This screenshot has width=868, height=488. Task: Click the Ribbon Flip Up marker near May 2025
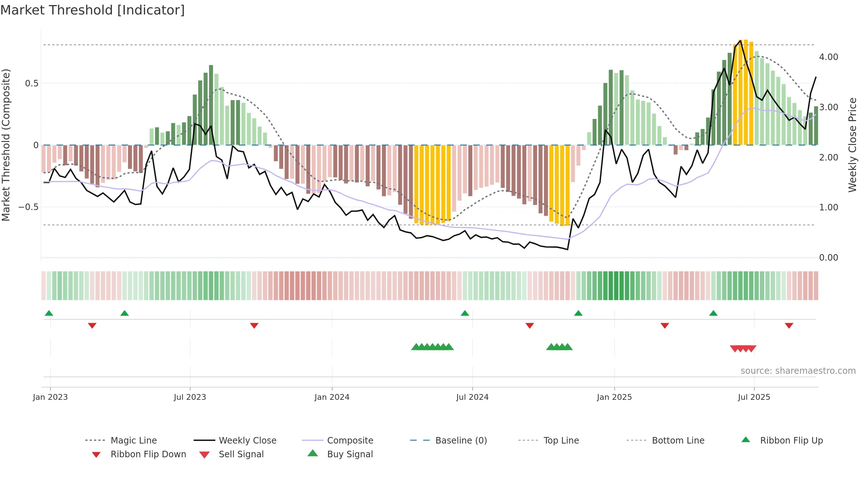pyautogui.click(x=713, y=313)
